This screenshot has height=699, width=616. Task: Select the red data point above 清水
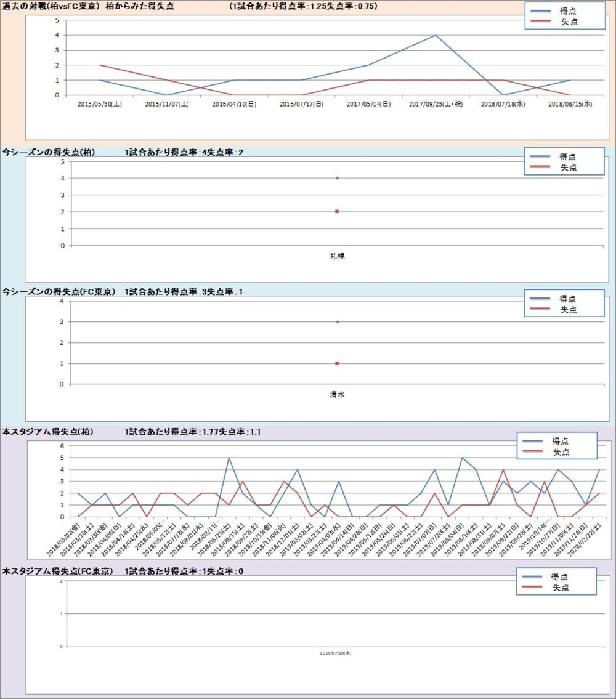[x=337, y=363]
